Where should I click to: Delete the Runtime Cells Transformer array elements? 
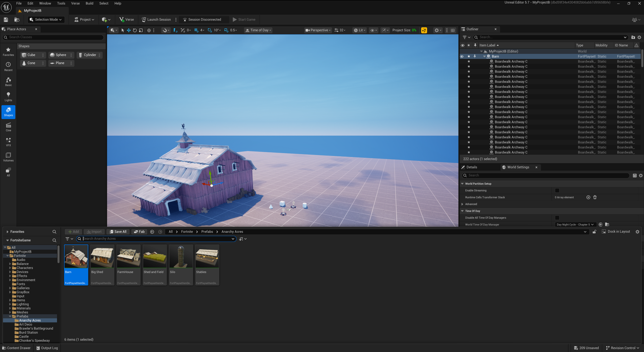pyautogui.click(x=595, y=197)
